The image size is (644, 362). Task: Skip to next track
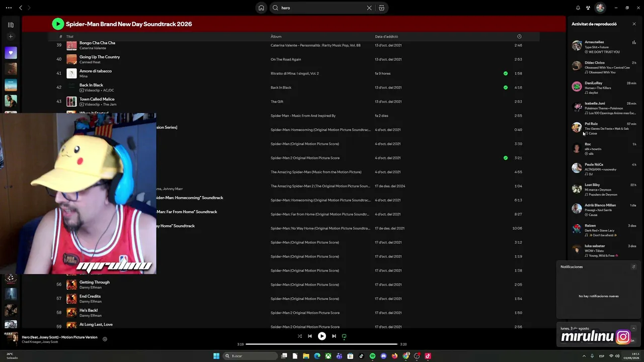click(x=334, y=336)
